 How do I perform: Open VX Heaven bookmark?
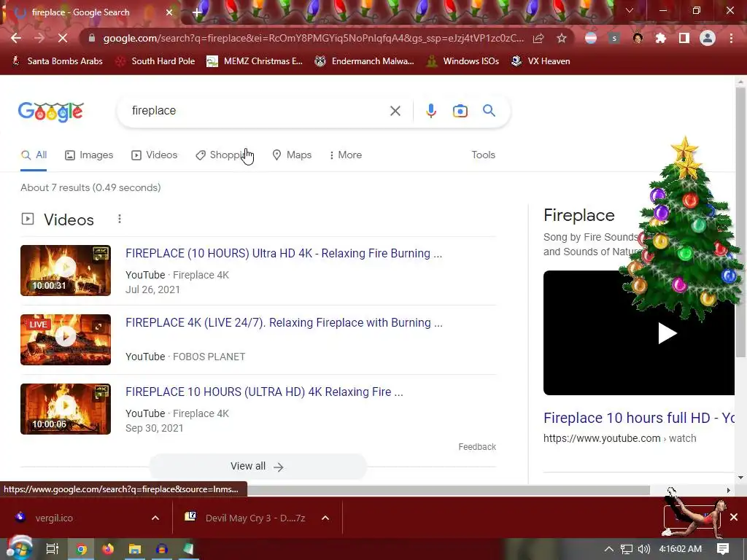click(541, 61)
